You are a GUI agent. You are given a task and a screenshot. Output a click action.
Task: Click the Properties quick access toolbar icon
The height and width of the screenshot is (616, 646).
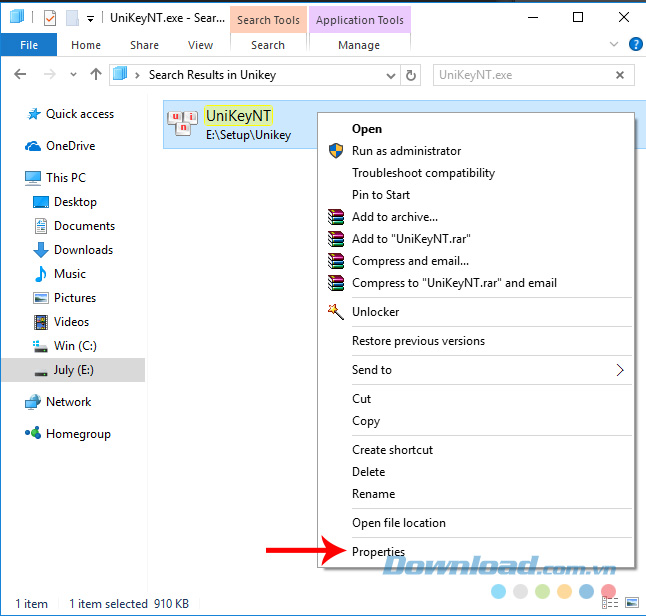click(x=49, y=18)
